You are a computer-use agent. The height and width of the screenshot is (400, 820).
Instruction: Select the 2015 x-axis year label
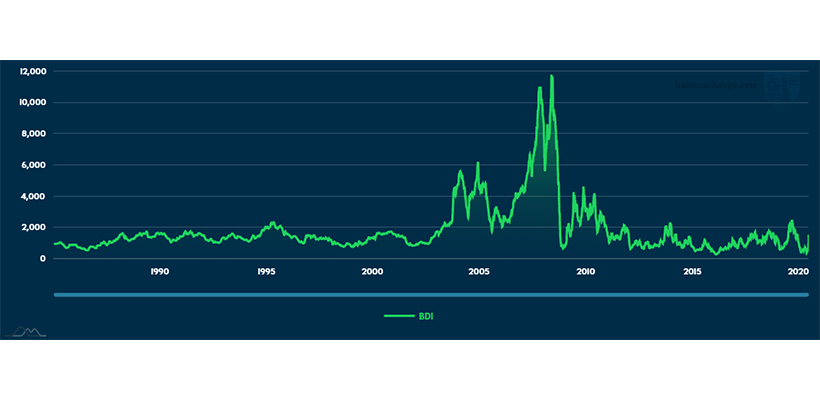[x=692, y=272]
